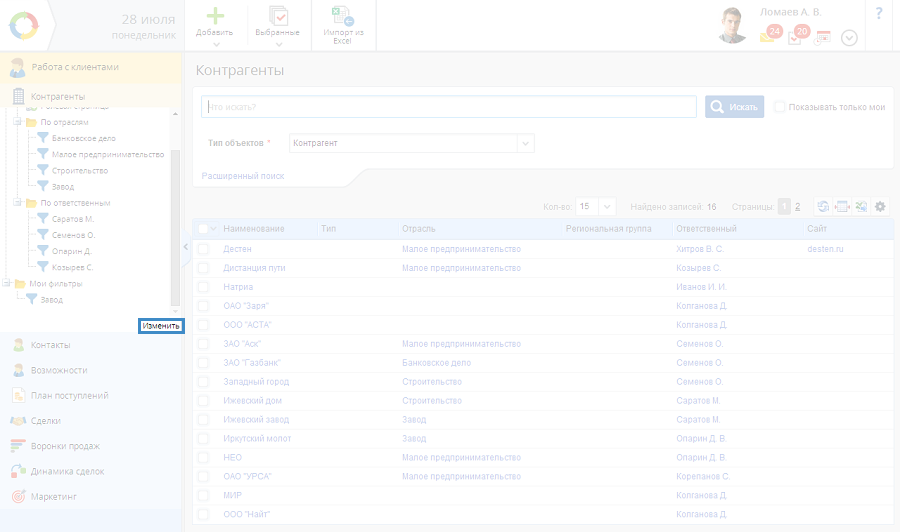Click the Изменить button under filters

click(x=161, y=326)
